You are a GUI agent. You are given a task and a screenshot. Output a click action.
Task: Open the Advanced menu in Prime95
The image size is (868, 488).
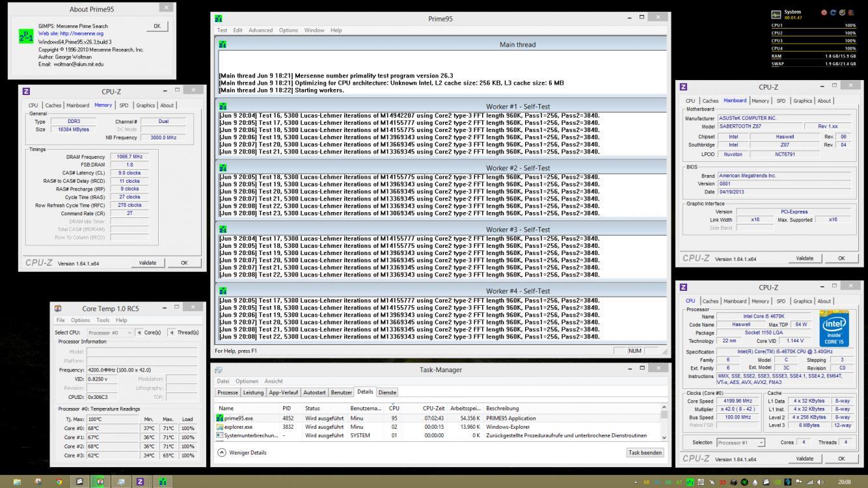[x=260, y=30]
